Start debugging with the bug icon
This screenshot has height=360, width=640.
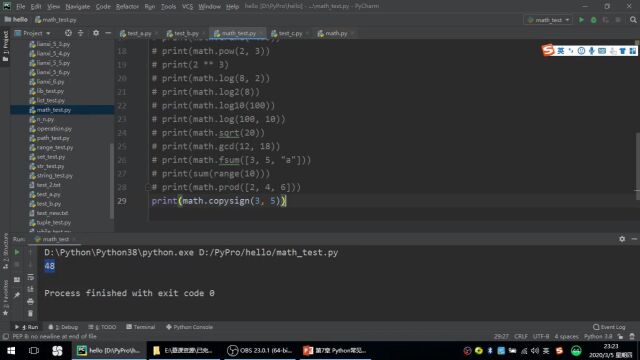(593, 20)
